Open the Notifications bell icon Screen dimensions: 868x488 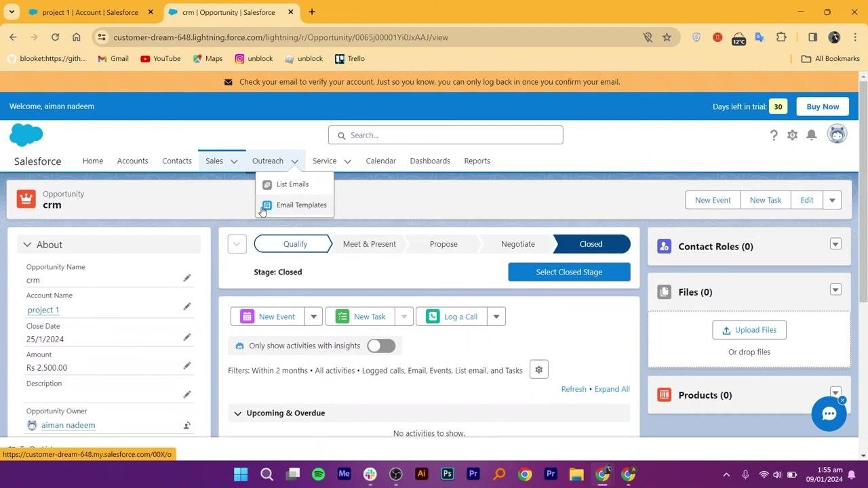(x=811, y=135)
